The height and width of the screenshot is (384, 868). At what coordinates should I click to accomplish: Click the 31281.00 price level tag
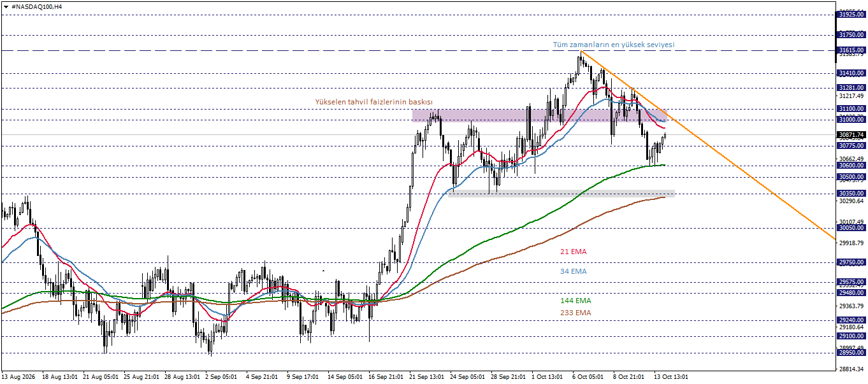(x=851, y=87)
